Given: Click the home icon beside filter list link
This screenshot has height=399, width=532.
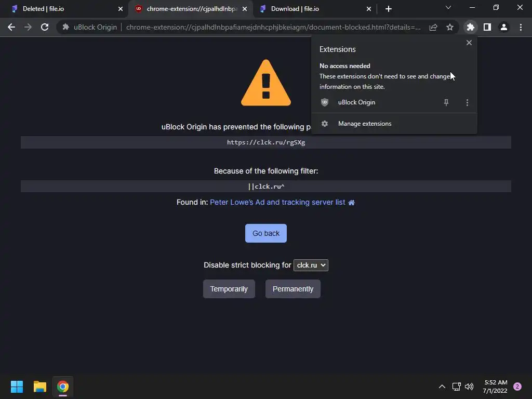Looking at the screenshot, I should tap(352, 203).
